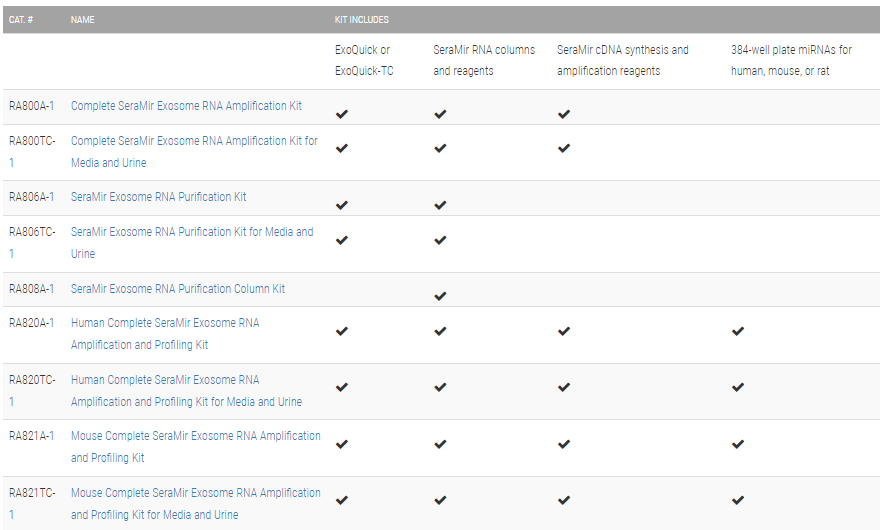
Task: Click the RNA columns checkmark for RA806A-1
Action: coord(440,205)
